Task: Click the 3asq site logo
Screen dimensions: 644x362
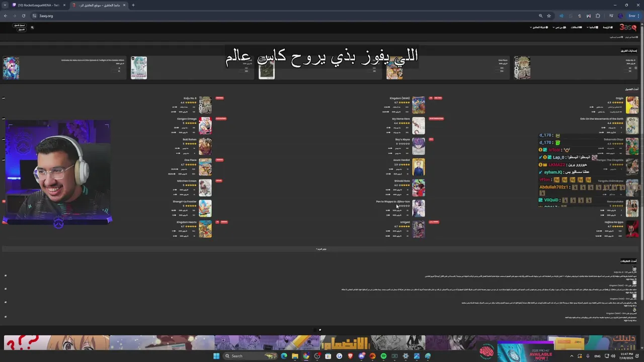Action: [627, 27]
